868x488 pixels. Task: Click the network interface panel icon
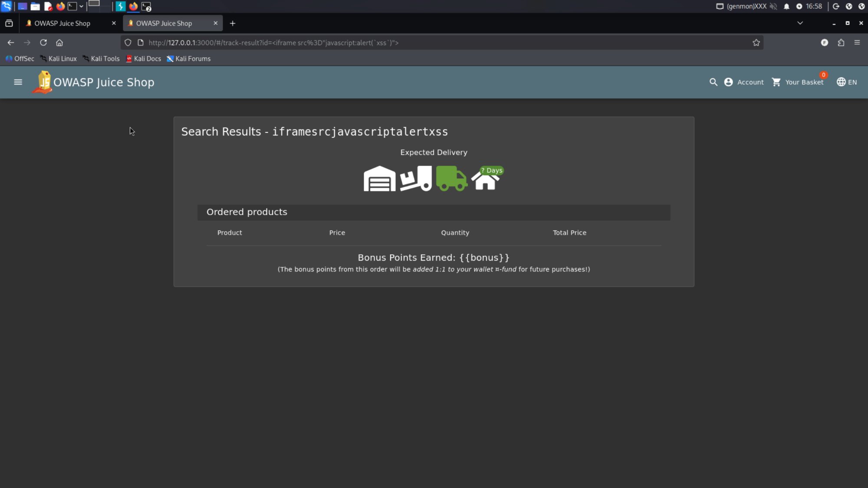tap(720, 7)
